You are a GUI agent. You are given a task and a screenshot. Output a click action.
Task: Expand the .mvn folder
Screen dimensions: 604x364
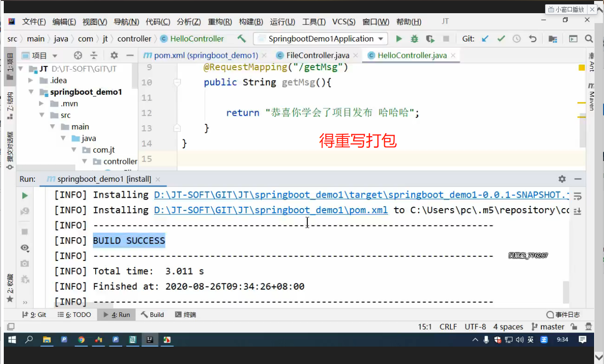click(x=41, y=104)
